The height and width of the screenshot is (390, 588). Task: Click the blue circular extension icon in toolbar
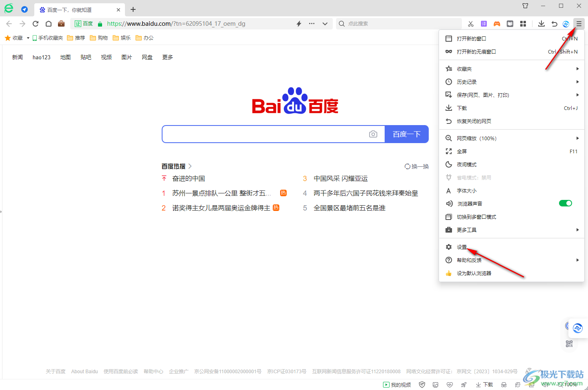(x=566, y=24)
